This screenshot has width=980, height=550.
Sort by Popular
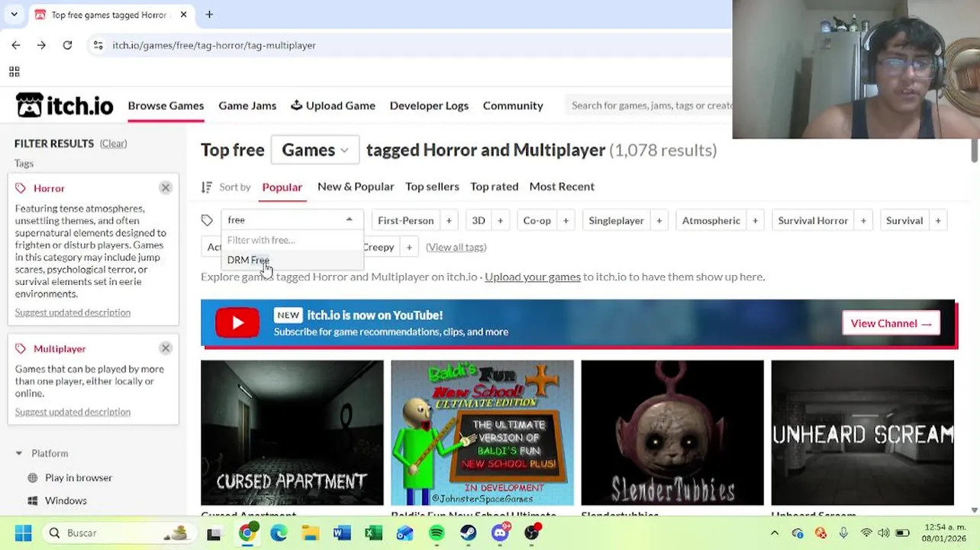coord(282,187)
